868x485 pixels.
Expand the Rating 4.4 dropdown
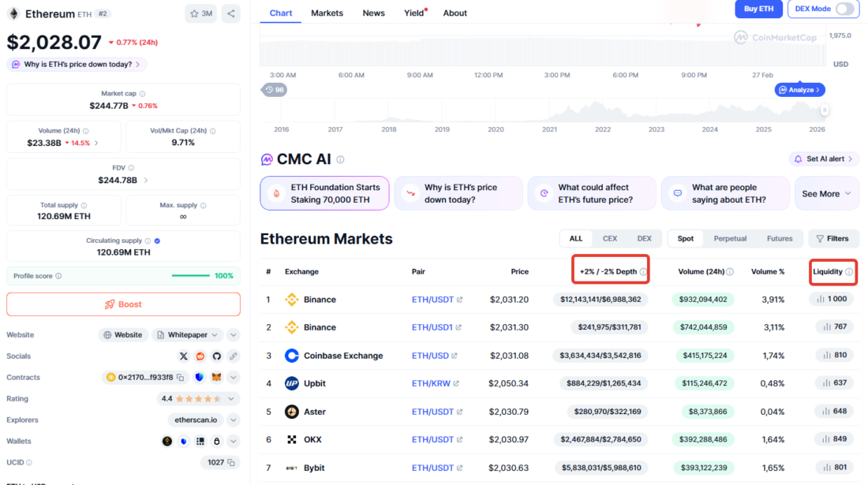pyautogui.click(x=231, y=399)
